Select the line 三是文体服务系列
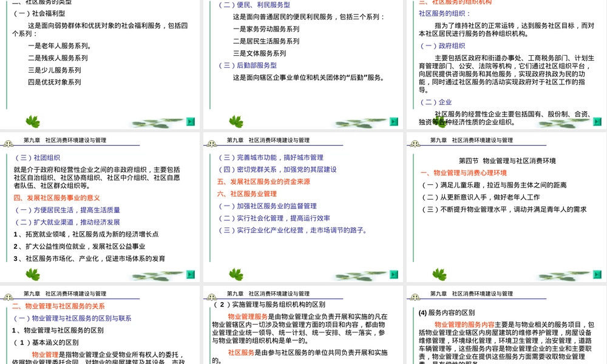The height and width of the screenshot is (364, 607). pyautogui.click(x=259, y=53)
